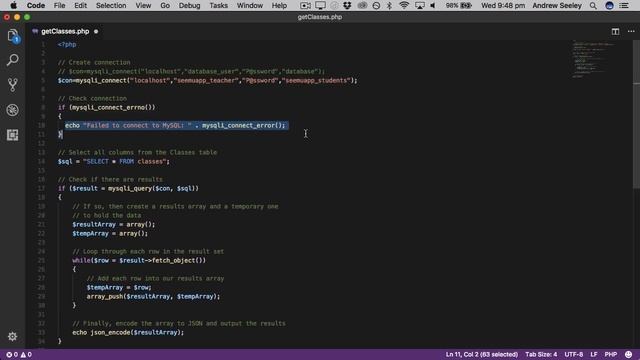640x360 pixels.
Task: Click the Wed 9:48 pm clock
Action: tap(503, 6)
